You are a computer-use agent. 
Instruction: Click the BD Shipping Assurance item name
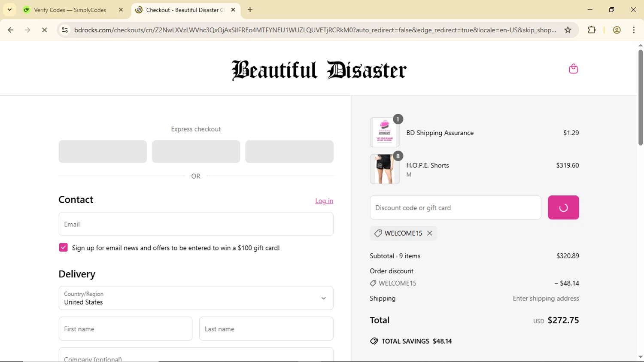(x=440, y=133)
